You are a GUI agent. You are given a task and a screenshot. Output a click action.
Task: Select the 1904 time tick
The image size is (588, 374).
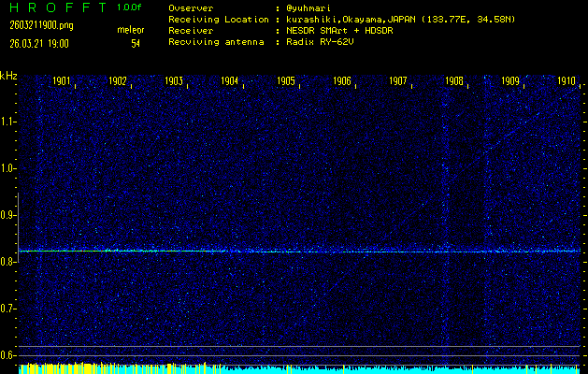tap(229, 81)
